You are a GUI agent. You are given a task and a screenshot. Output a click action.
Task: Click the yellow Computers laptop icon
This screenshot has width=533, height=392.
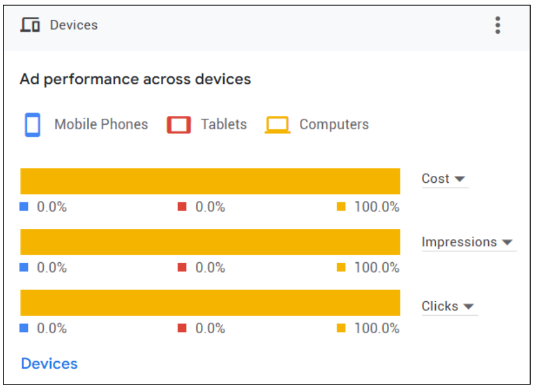pos(277,125)
